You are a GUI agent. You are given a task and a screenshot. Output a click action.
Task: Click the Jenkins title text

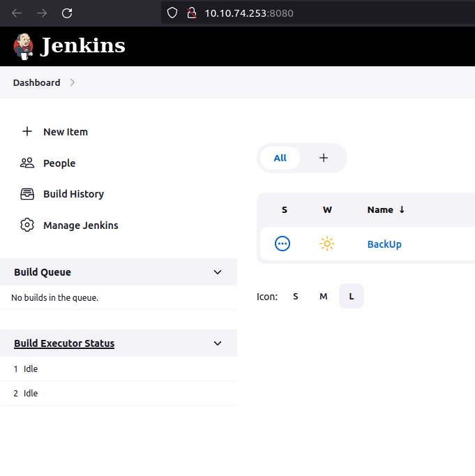pos(83,45)
